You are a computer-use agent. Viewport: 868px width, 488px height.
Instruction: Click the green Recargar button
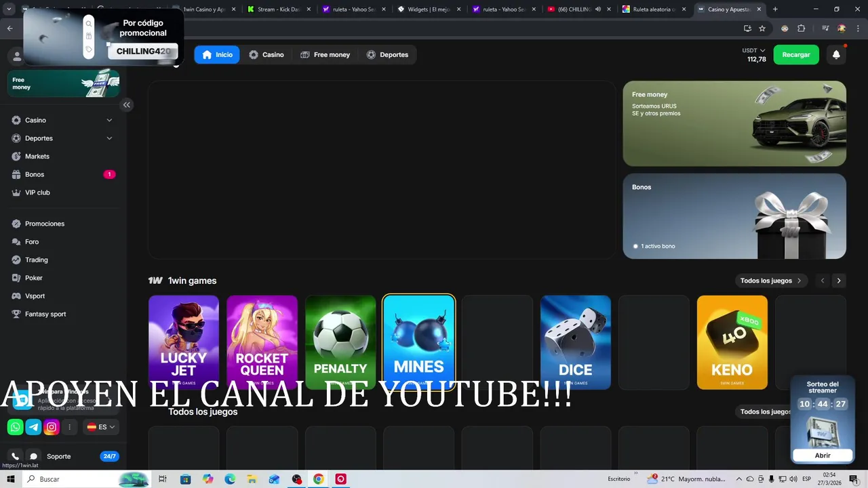point(796,55)
